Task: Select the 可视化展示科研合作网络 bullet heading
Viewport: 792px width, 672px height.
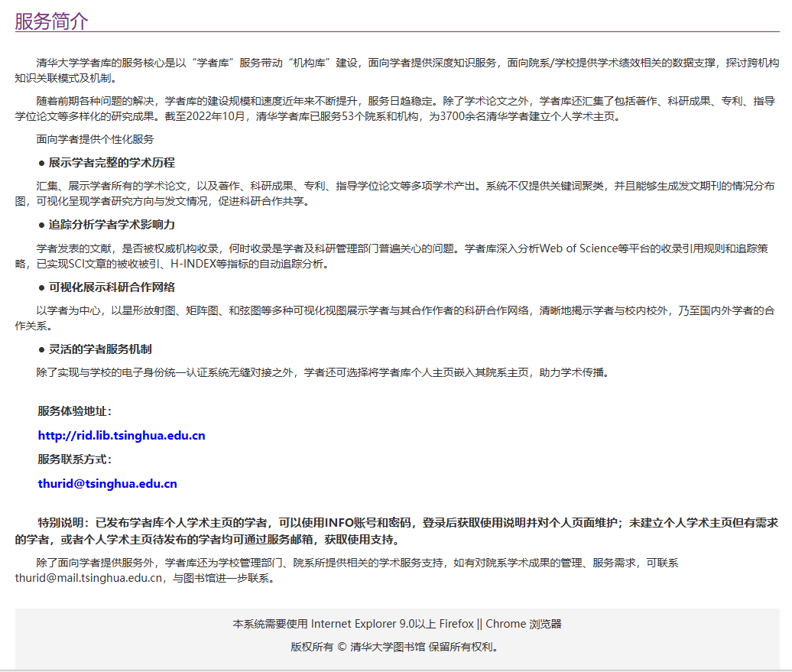Action: pyautogui.click(x=112, y=287)
